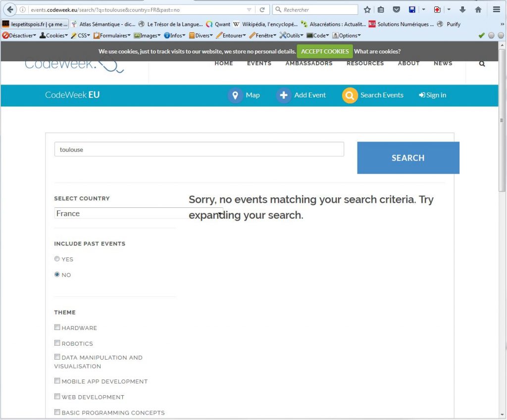Click the vertical page scrollbar thumb
Image resolution: width=507 pixels, height=420 pixels.
coord(502,120)
